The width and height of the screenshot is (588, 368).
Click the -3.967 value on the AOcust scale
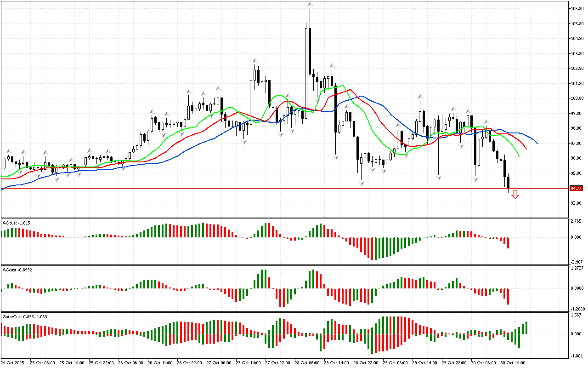(576, 262)
